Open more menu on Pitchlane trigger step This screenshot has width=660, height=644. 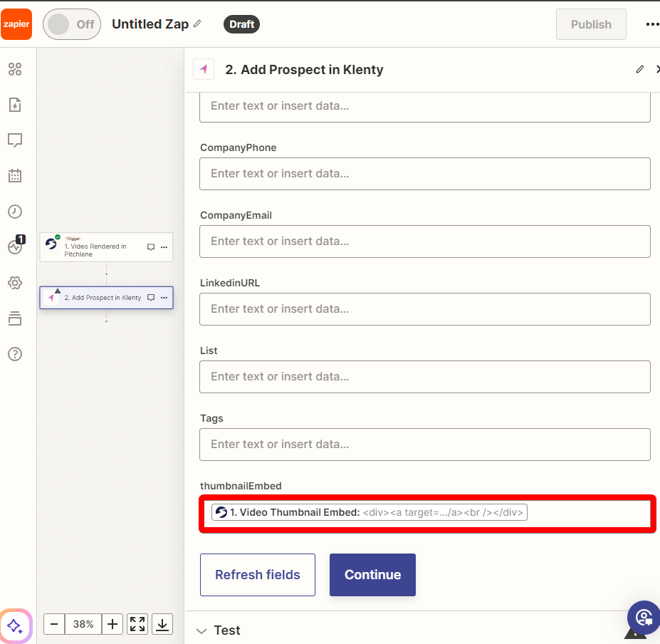(x=164, y=247)
